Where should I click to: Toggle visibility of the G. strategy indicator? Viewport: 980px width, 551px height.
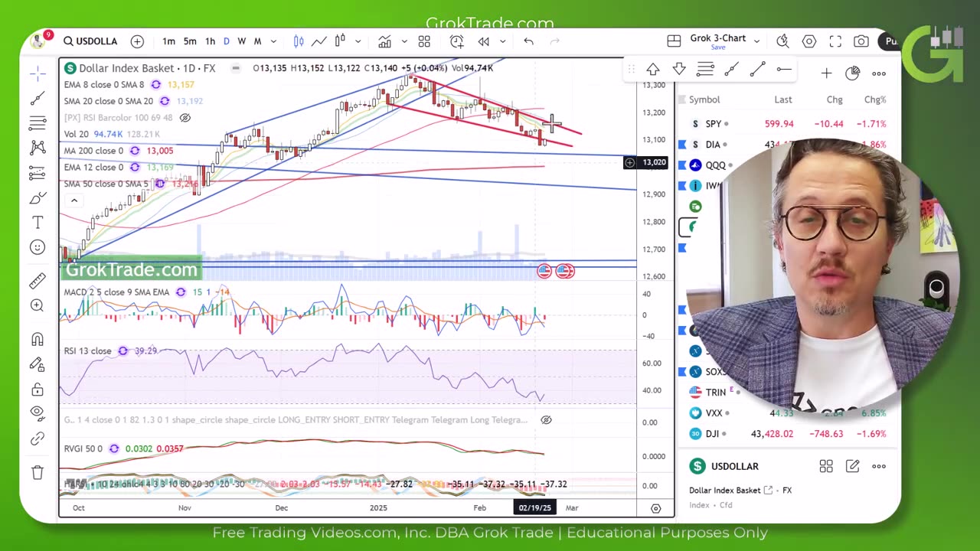(x=546, y=420)
